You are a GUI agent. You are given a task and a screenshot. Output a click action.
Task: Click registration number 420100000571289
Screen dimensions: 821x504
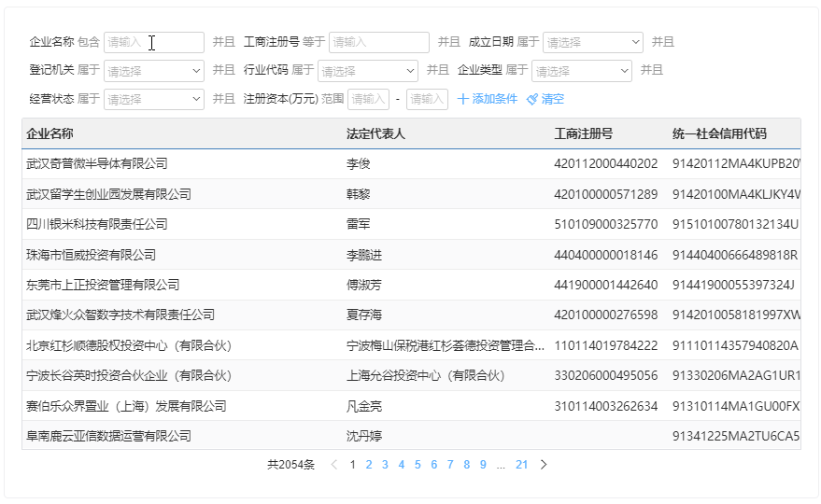[606, 194]
